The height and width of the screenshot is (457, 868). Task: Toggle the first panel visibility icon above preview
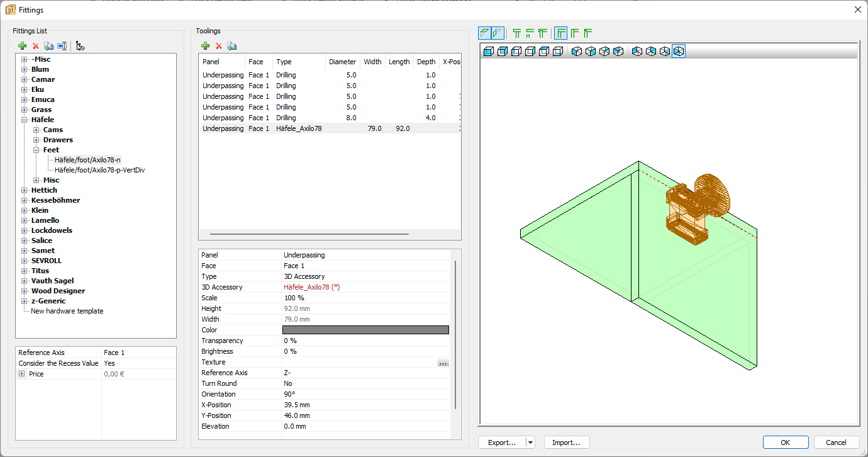point(484,33)
